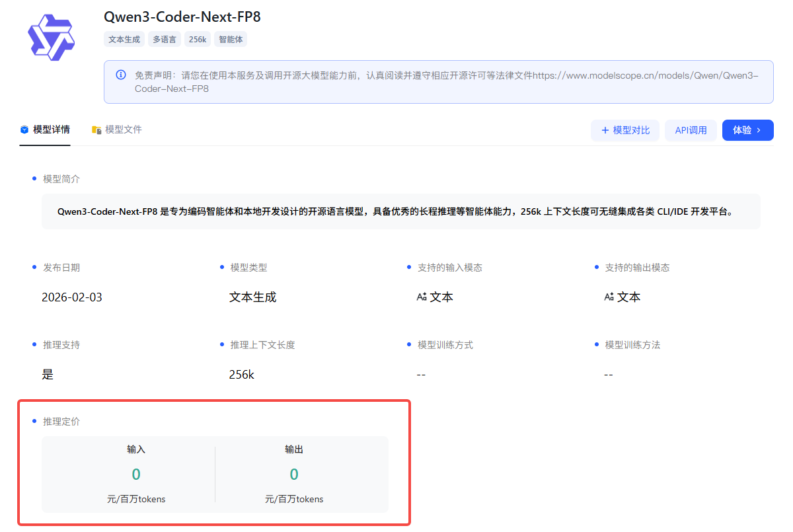Click the plus icon in 模型对比
This screenshot has height=532, width=793.
(605, 130)
